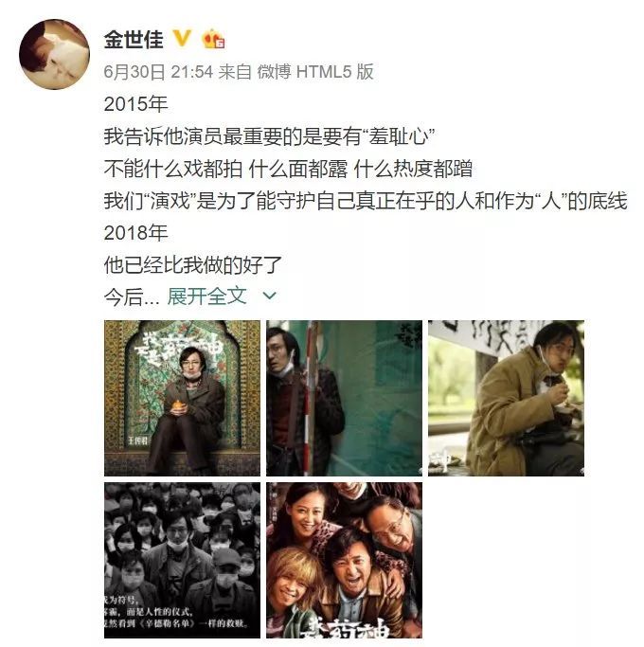Open first poster thumbnail with ornate mosaic
The width and height of the screenshot is (644, 647).
coord(183,398)
